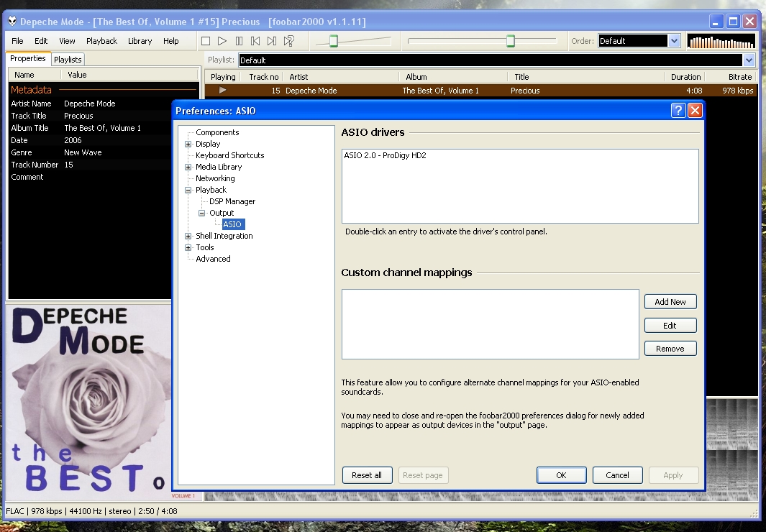Sort playlist by the Bitrate column header

(731, 77)
